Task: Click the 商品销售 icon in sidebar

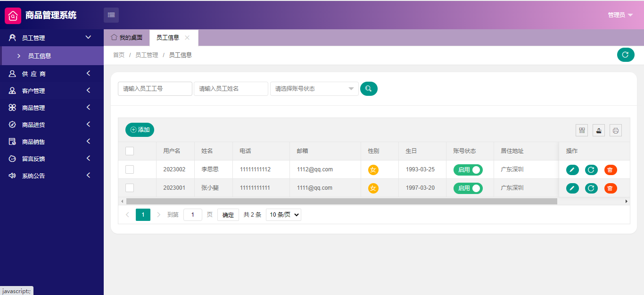Action: (12, 142)
